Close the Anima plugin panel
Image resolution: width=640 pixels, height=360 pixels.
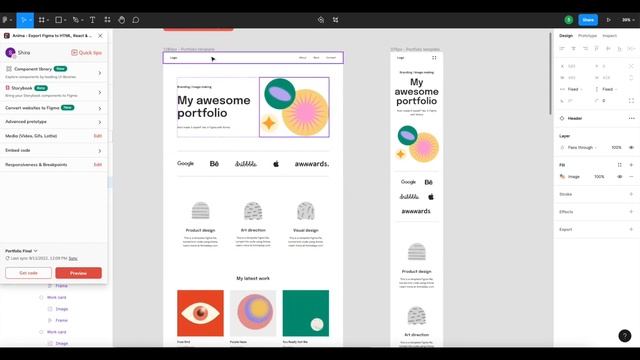(100, 36)
